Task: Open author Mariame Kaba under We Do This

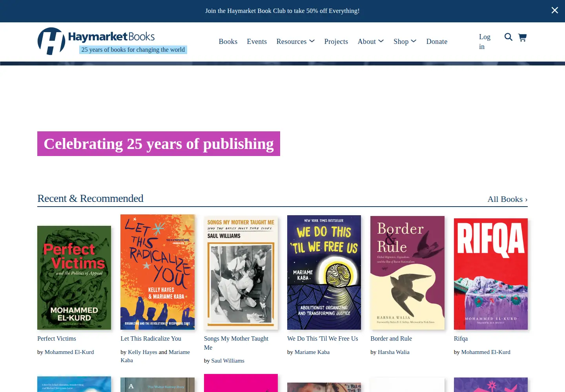Action: [x=312, y=352]
